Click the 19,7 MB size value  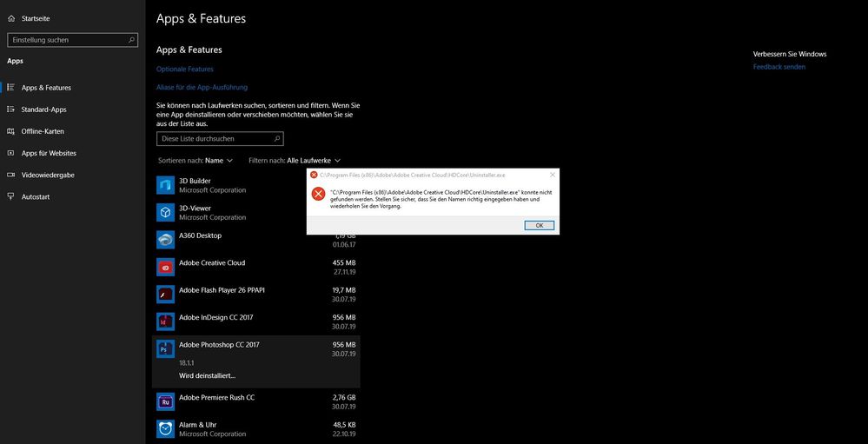click(344, 290)
